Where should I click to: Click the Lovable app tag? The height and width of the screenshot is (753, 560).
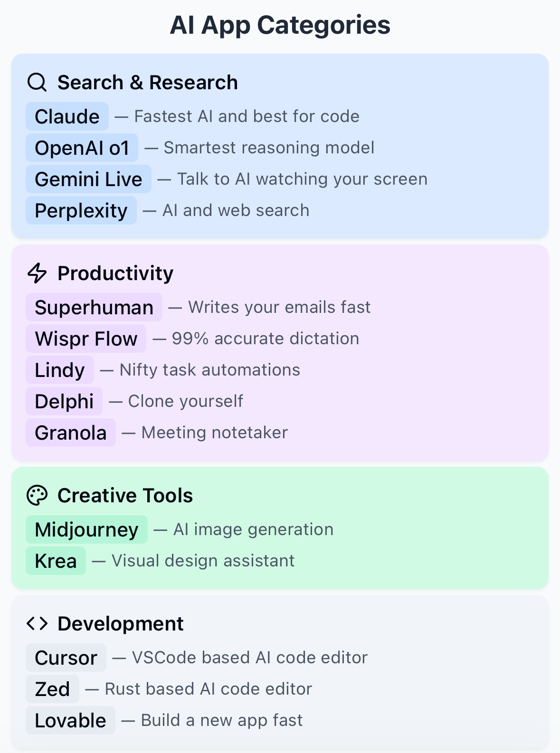point(70,720)
